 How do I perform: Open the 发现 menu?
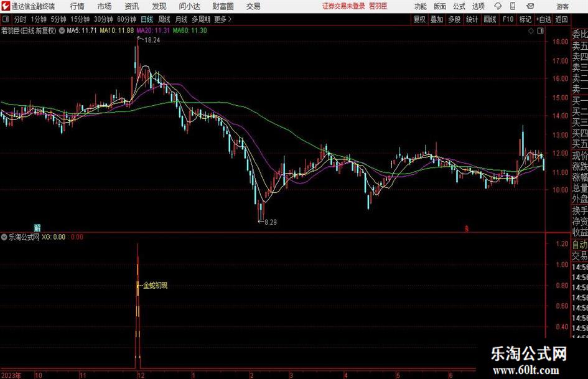[x=159, y=6]
